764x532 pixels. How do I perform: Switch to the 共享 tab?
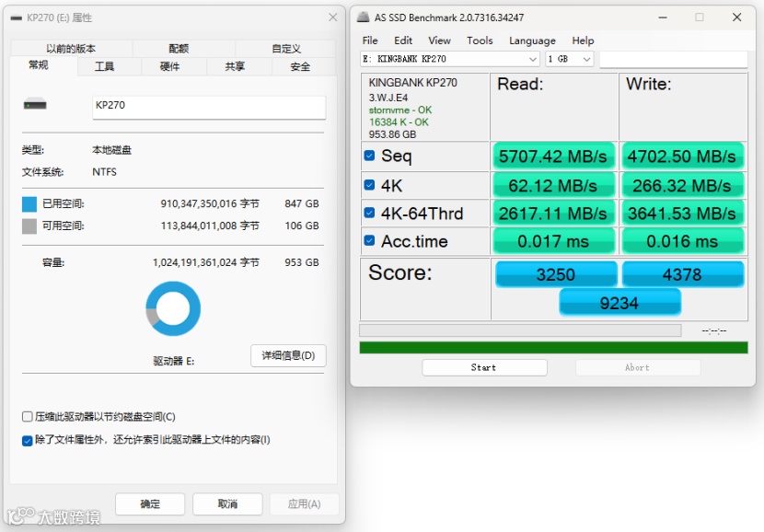[235, 67]
